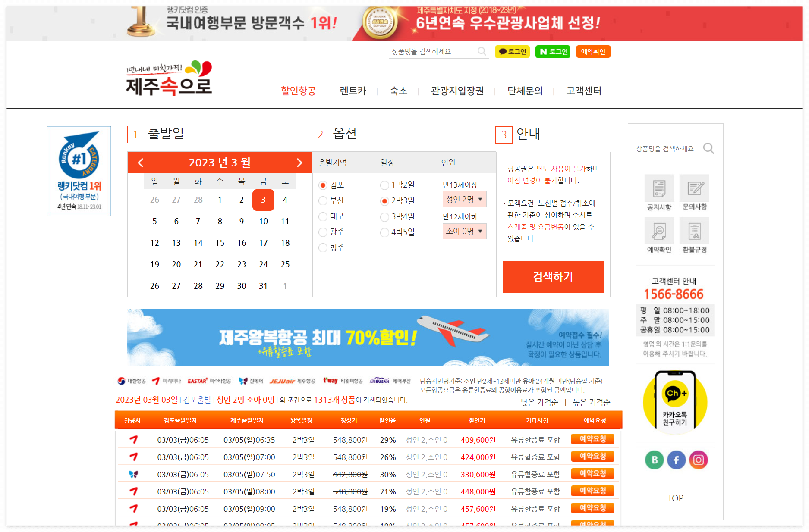Viewport: 809px width, 532px height.
Task: Open the 렌트카 menu
Action: pyautogui.click(x=352, y=91)
